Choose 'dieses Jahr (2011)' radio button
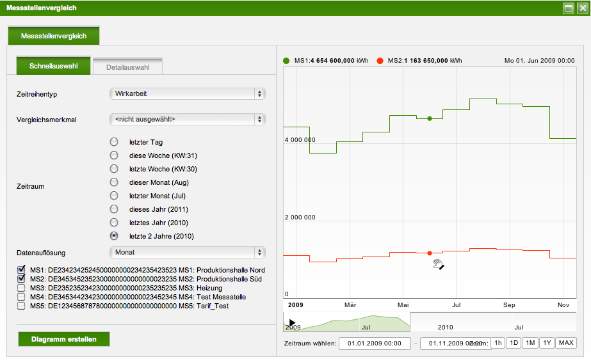The image size is (591, 364). 114,209
